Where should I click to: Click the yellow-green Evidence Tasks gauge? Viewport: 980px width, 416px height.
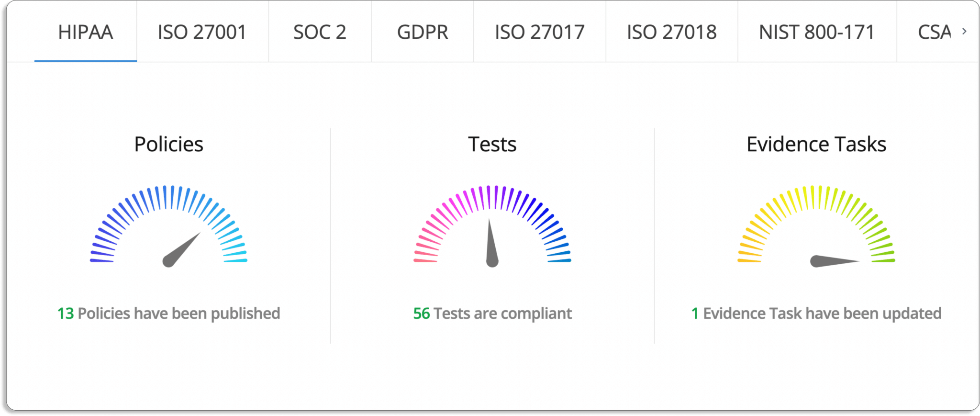(816, 226)
